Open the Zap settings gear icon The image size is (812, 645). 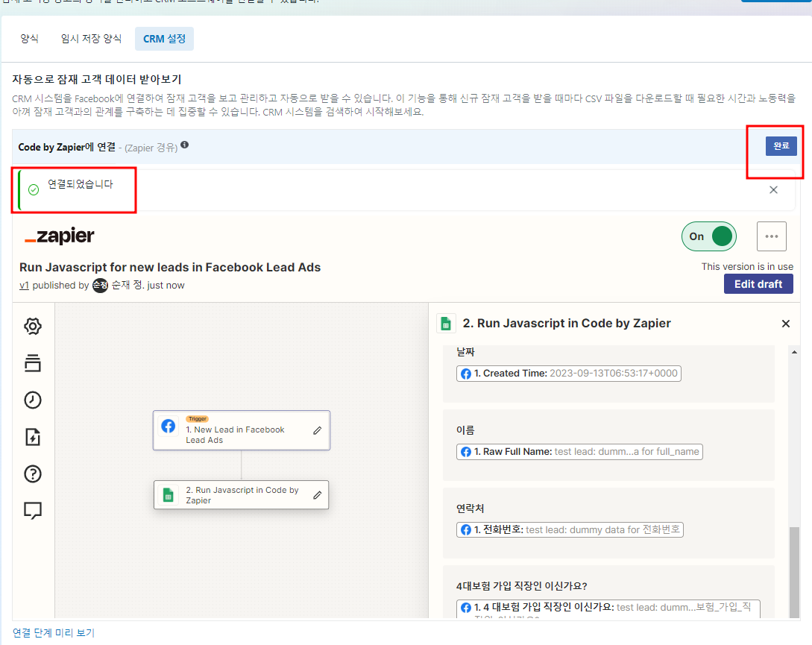coord(33,327)
